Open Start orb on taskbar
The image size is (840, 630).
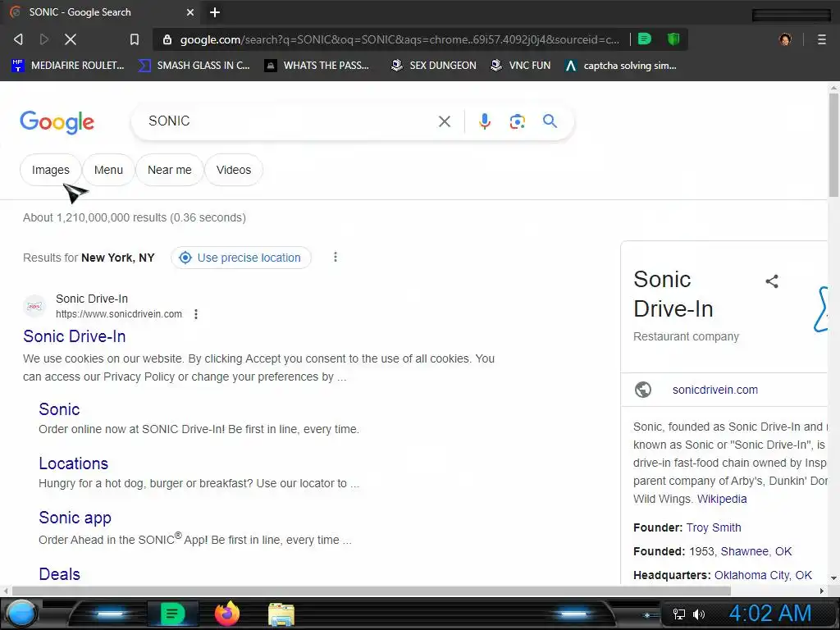pos(21,614)
